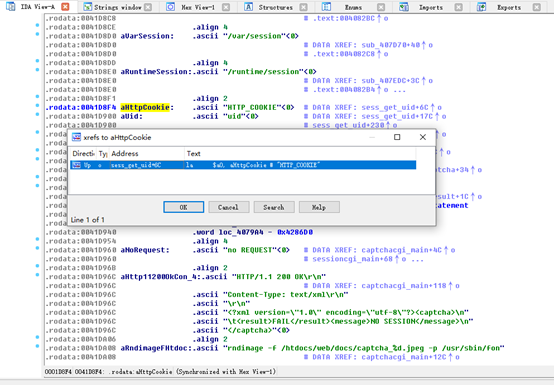The height and width of the screenshot is (385, 554).
Task: Click the Enums tab icon
Action: pos(326,7)
